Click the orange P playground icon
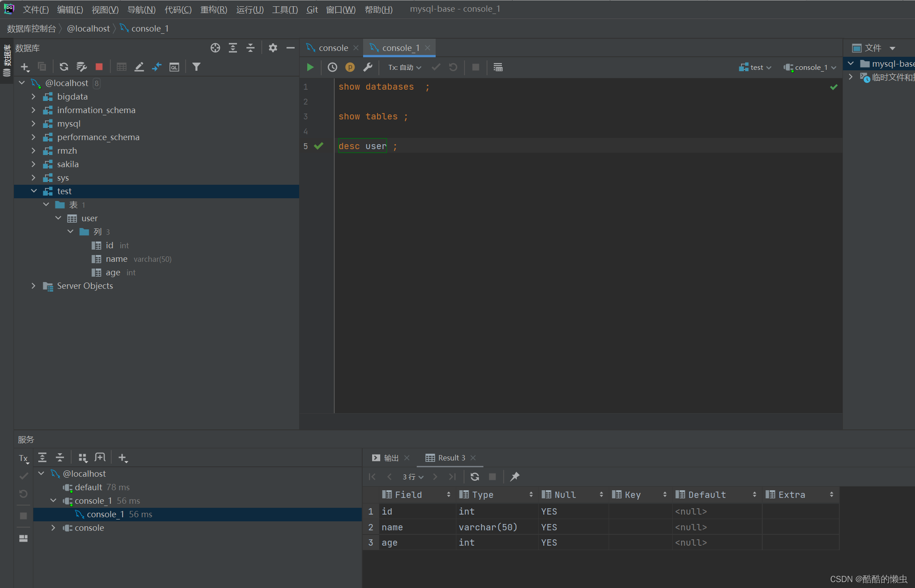Viewport: 915px width, 588px height. point(350,67)
